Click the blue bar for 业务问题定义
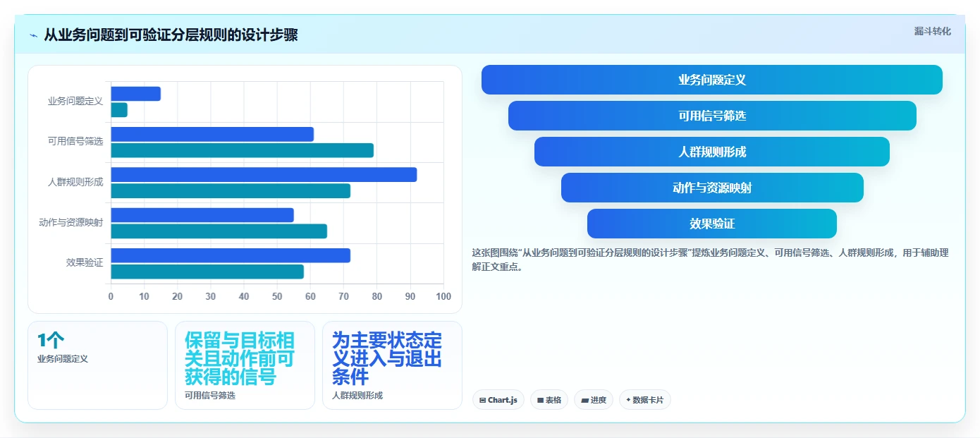The image size is (980, 438). tap(136, 94)
